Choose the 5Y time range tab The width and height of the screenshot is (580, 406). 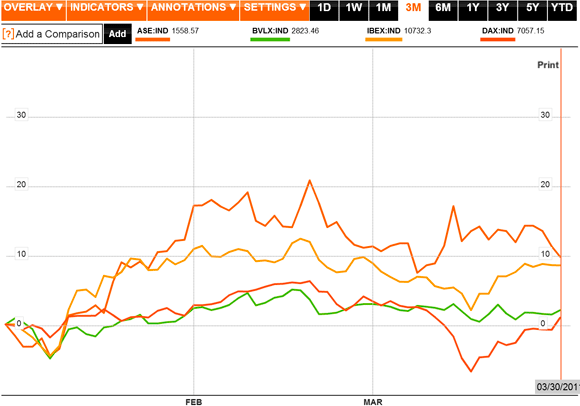532,10
